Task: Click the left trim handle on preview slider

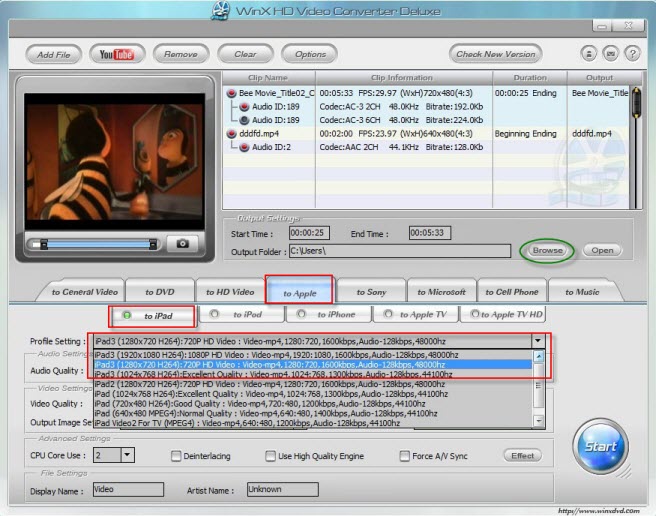Action: point(44,244)
